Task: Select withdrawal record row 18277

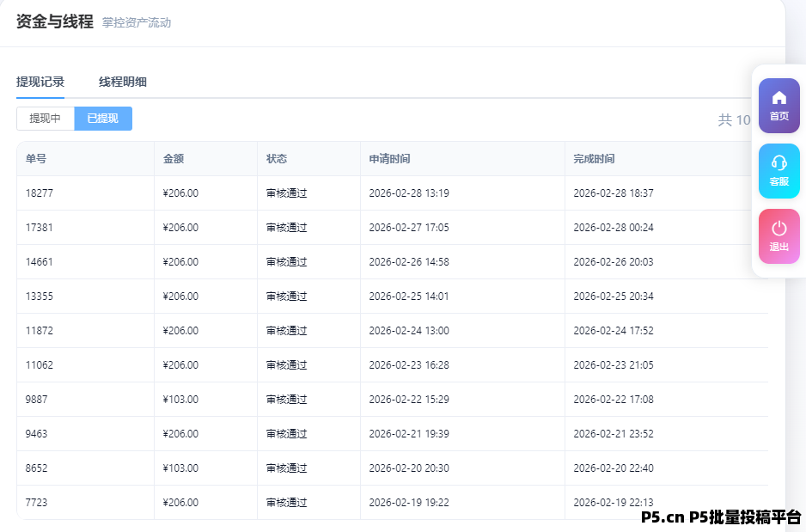Action: coord(40,193)
